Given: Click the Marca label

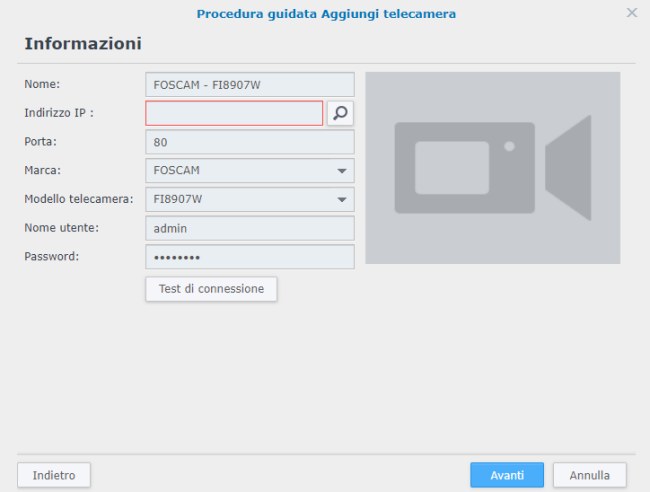Looking at the screenshot, I should [42, 170].
